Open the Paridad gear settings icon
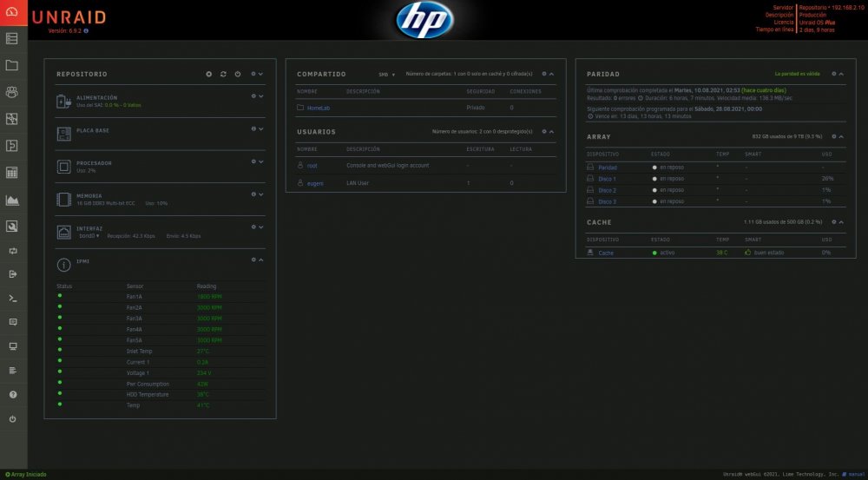Screen dimensions: 868x480 (x=833, y=74)
